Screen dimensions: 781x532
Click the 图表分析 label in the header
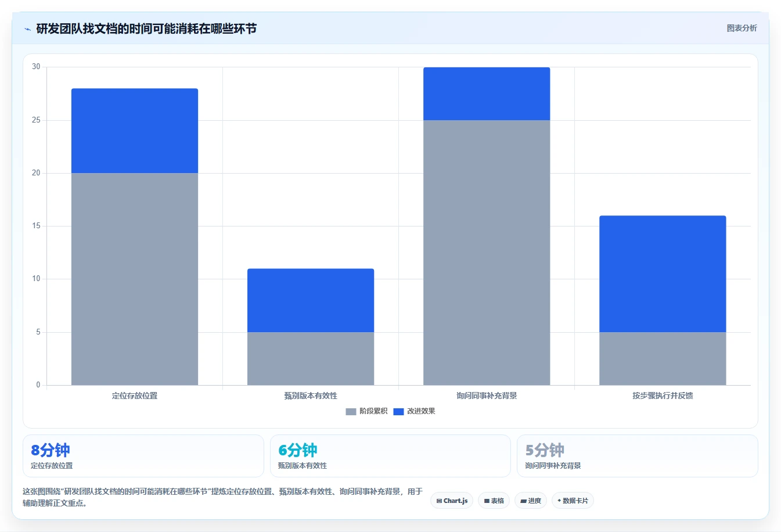pos(742,28)
